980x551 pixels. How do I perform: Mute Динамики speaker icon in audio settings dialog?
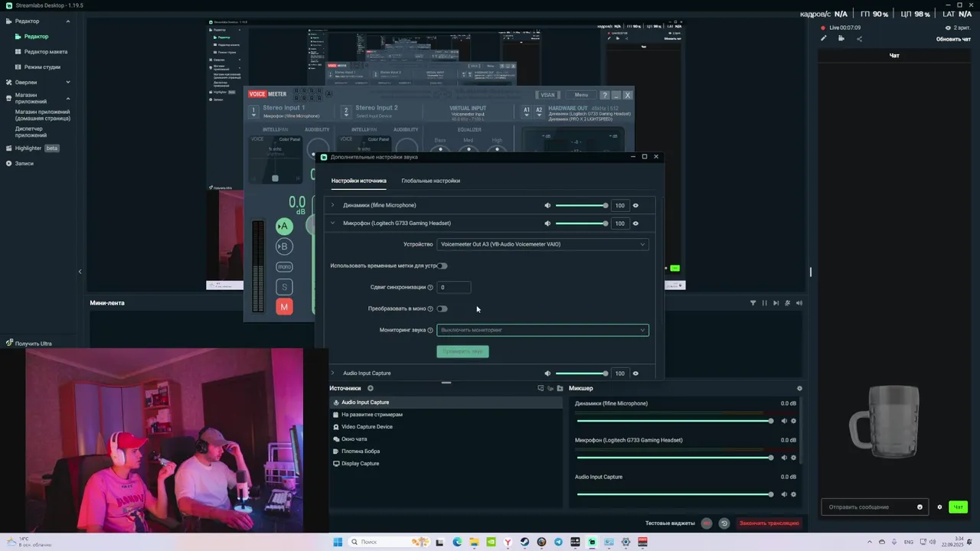point(547,205)
